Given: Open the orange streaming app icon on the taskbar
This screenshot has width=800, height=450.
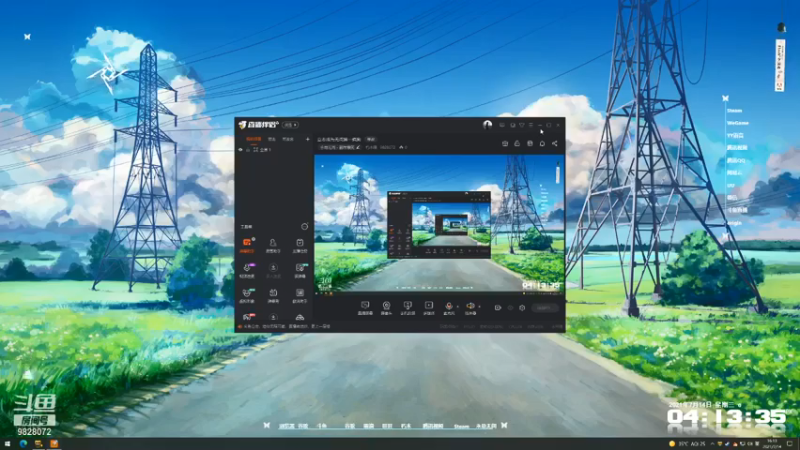Looking at the screenshot, I should pos(54,444).
